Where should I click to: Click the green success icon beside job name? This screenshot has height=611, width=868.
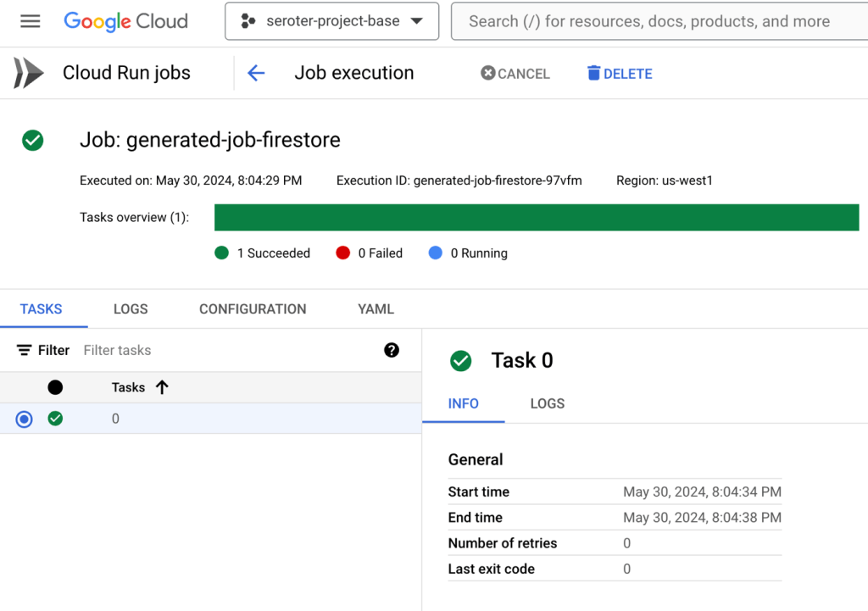[x=33, y=140]
